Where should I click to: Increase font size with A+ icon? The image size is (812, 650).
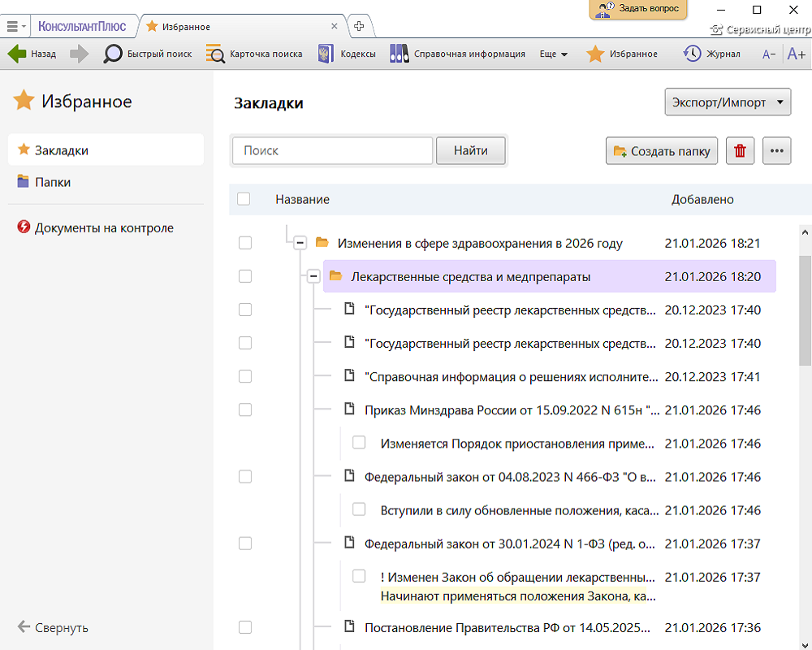click(796, 54)
